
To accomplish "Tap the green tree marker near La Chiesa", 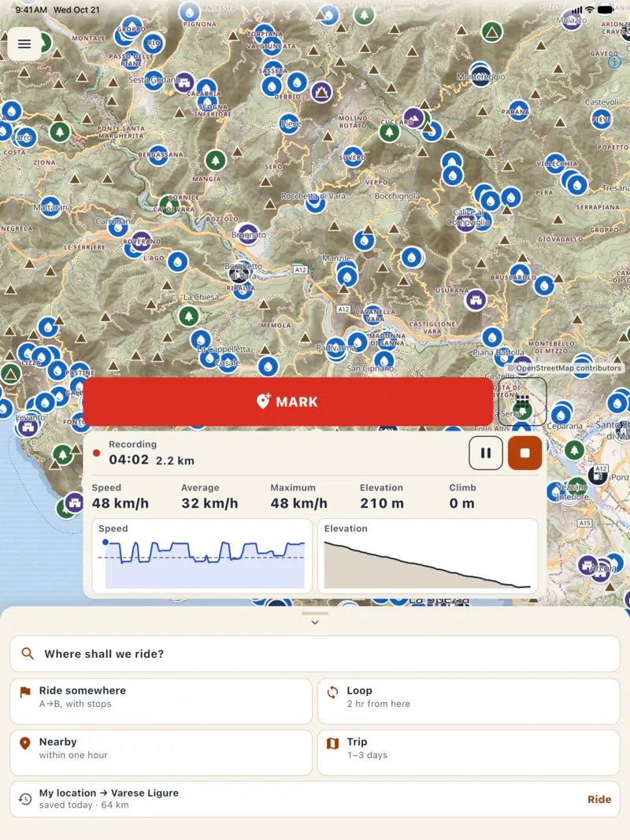I will pos(188,316).
